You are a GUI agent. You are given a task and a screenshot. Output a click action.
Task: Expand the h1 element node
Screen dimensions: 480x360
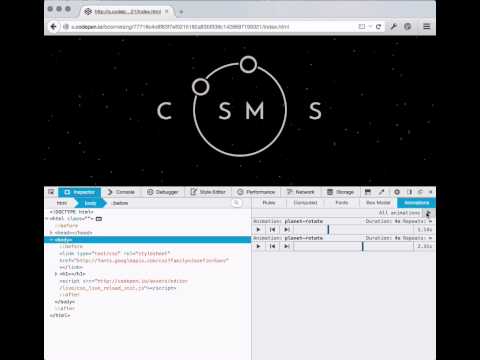(x=56, y=274)
